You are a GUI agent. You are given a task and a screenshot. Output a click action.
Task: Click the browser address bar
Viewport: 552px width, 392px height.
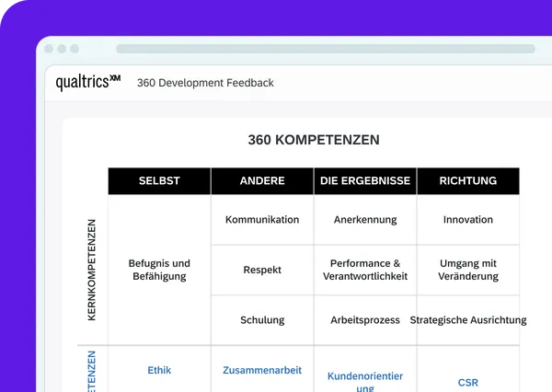pos(326,49)
